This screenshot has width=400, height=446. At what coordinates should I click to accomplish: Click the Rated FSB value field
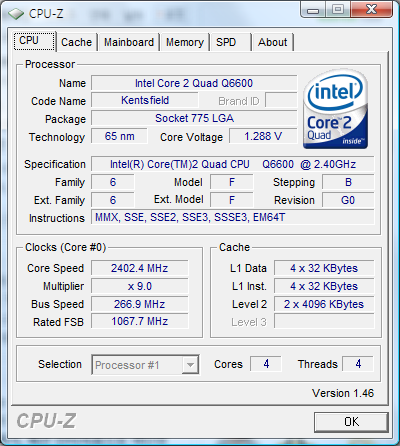pos(140,321)
